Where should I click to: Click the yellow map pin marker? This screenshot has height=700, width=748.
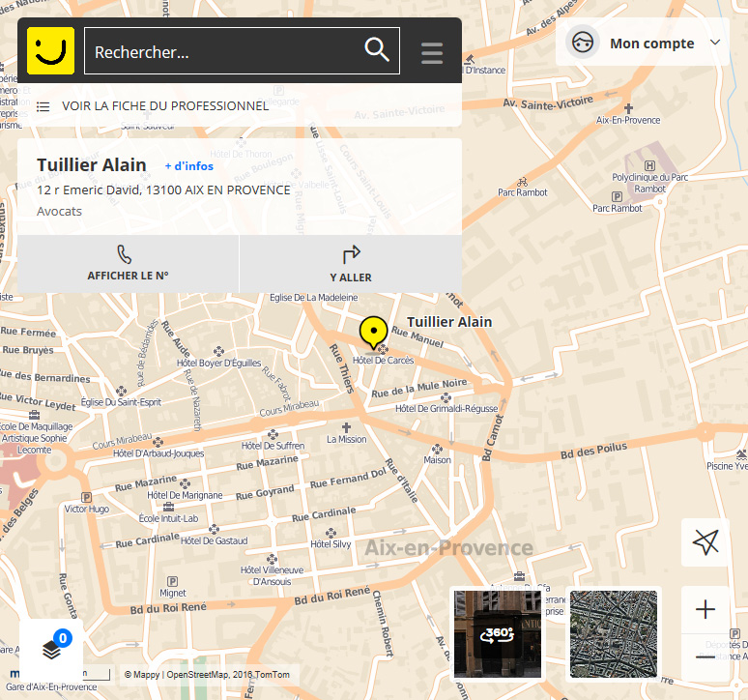click(373, 332)
